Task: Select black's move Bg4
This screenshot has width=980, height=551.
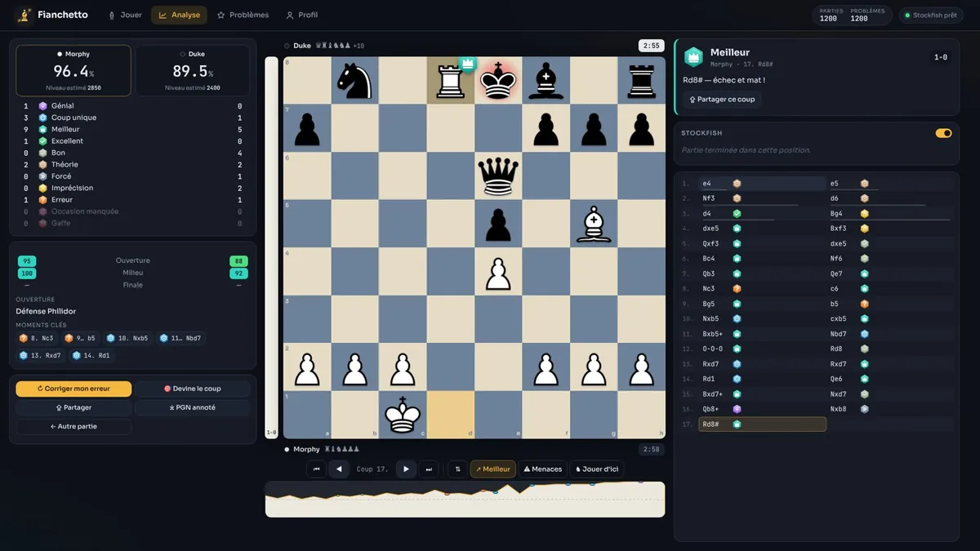Action: click(890, 214)
